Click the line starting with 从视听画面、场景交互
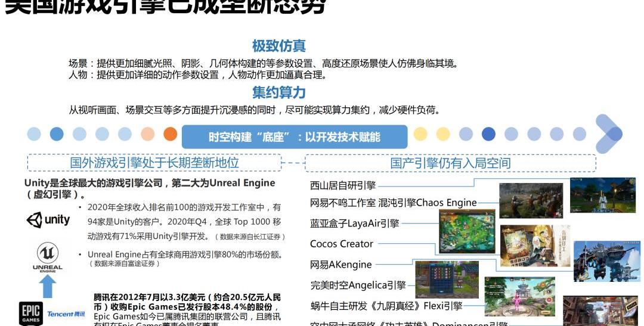The width and height of the screenshot is (644, 326). tap(254, 110)
